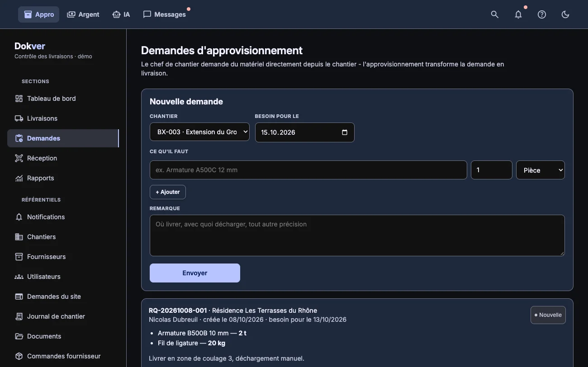
Task: Click the item name field Armature placeholder
Action: coord(308,170)
